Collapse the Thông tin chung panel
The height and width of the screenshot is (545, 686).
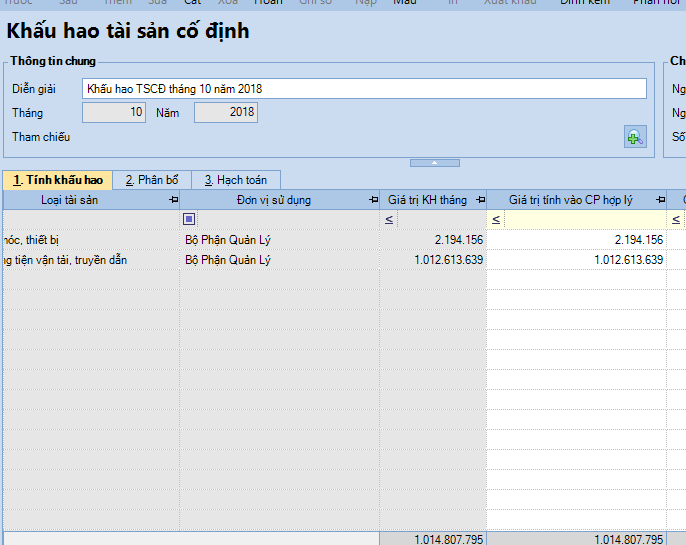pos(434,162)
